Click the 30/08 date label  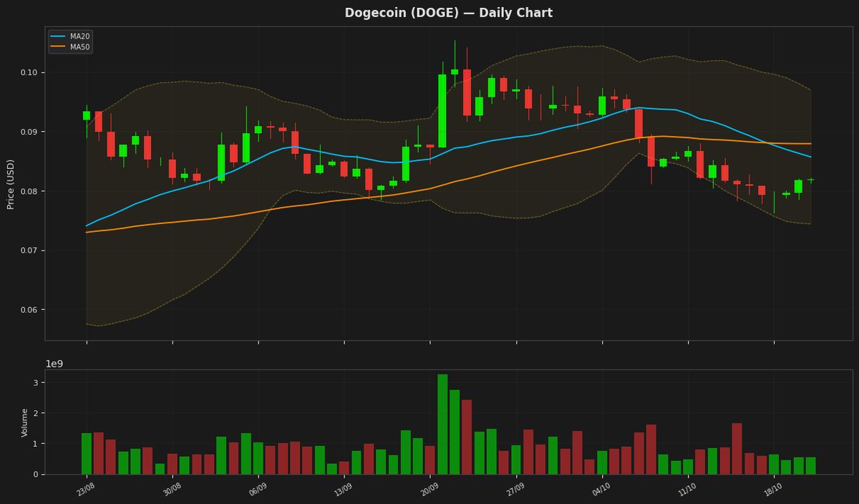tap(170, 489)
